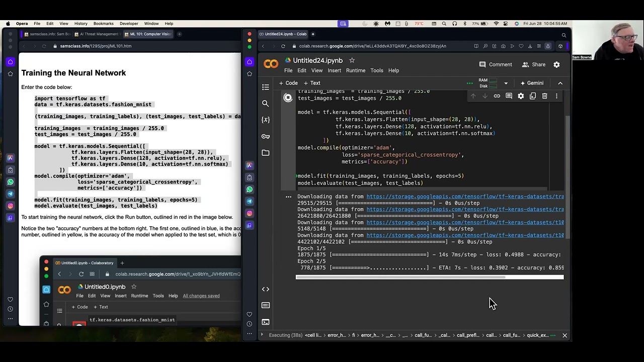Add a comment to the cell
The width and height of the screenshot is (644, 362).
[509, 96]
